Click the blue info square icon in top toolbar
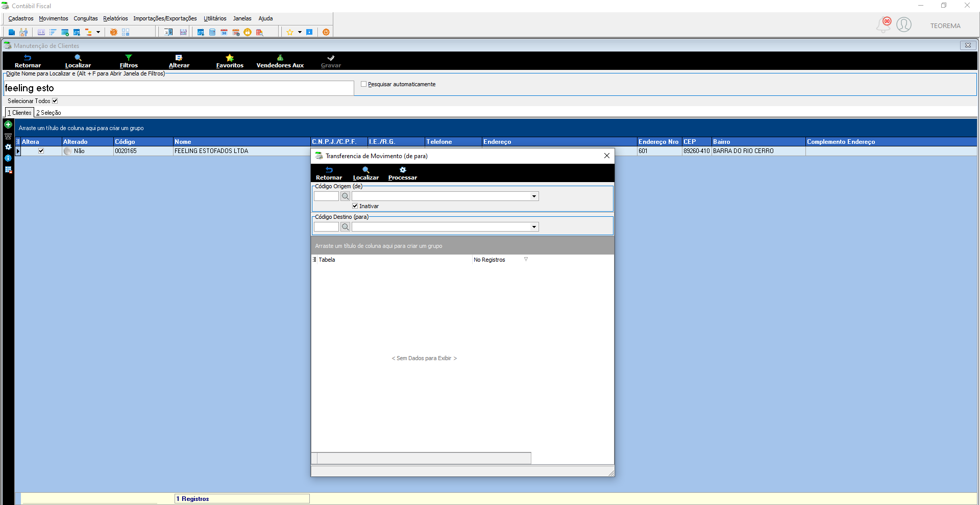980x505 pixels. (x=309, y=32)
